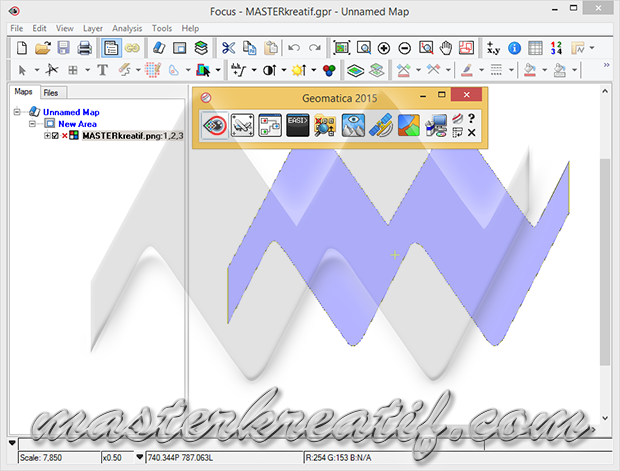Click the fill color paint bucket tool
Screen dimensions: 620x471
tap(530, 70)
